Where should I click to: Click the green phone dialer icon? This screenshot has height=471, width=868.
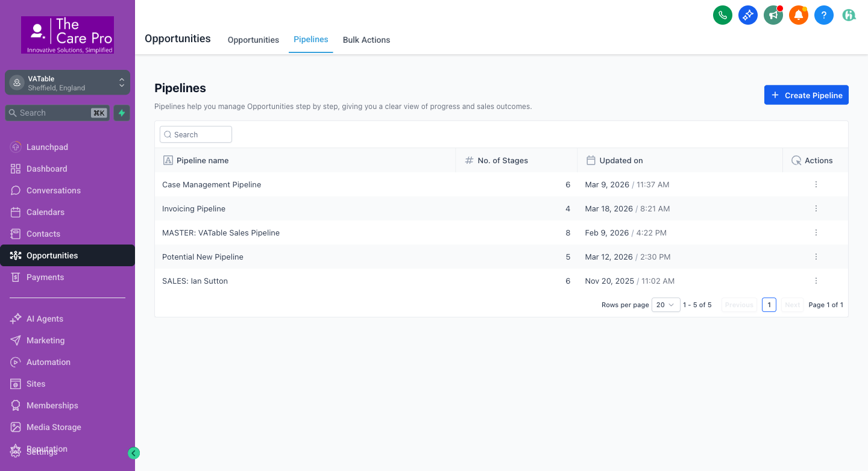(x=723, y=15)
